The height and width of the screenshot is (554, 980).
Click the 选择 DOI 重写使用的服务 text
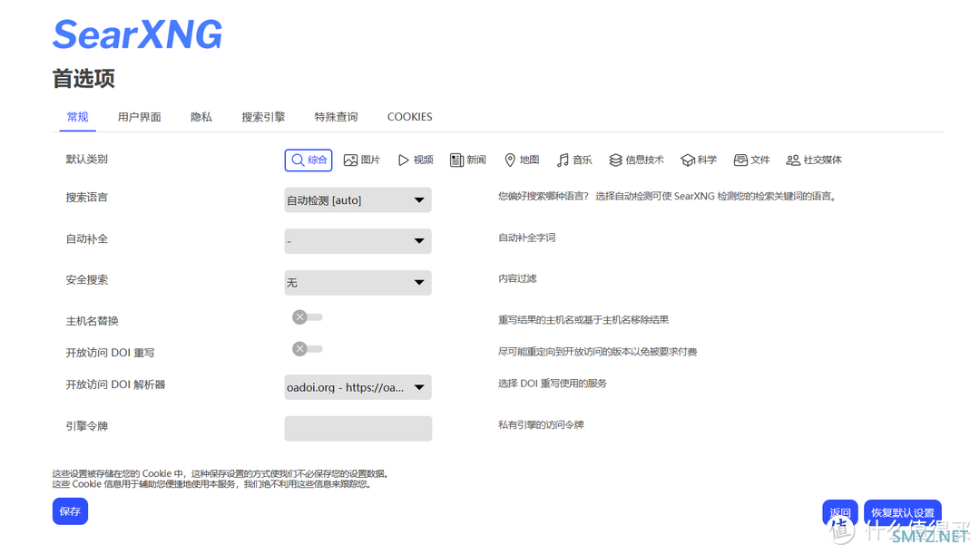[x=553, y=384]
